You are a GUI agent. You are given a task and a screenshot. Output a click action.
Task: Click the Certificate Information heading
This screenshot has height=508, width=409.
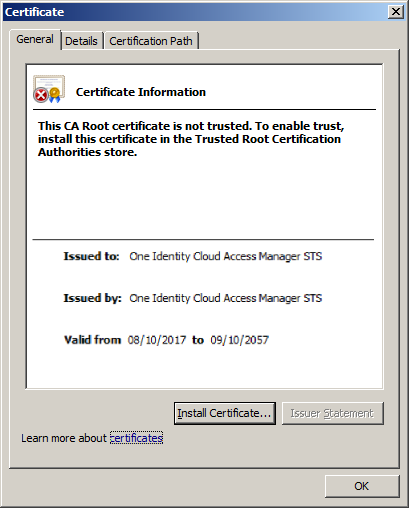141,92
